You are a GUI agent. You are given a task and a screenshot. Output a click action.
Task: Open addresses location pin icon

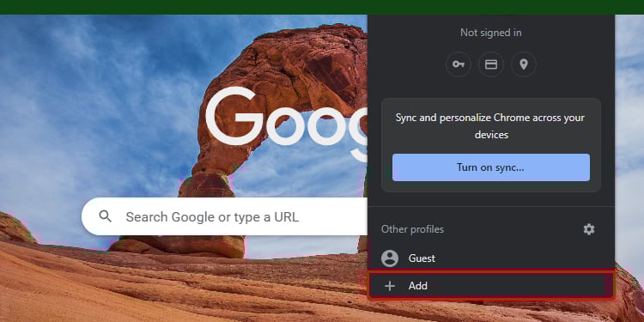[x=524, y=64]
